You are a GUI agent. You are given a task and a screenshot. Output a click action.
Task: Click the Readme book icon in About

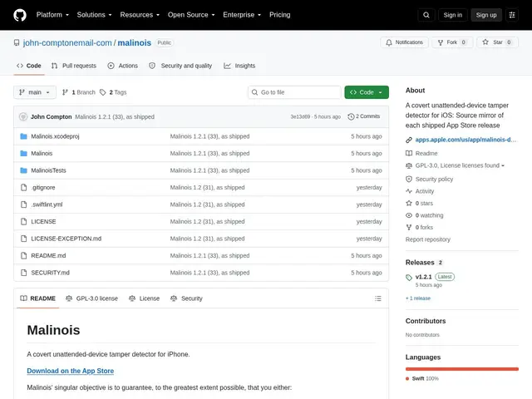tap(409, 153)
